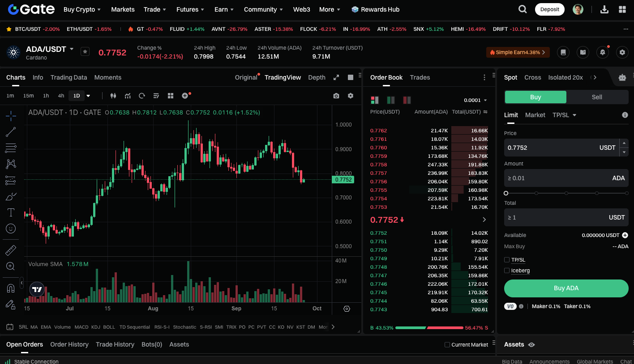Open price alert bell icon
Screen dimensions: 634x364
pyautogui.click(x=603, y=52)
